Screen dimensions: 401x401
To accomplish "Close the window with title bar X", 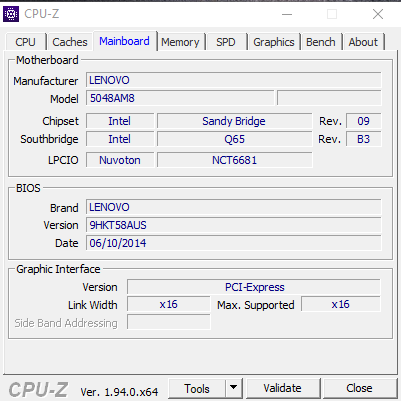I will [x=378, y=14].
